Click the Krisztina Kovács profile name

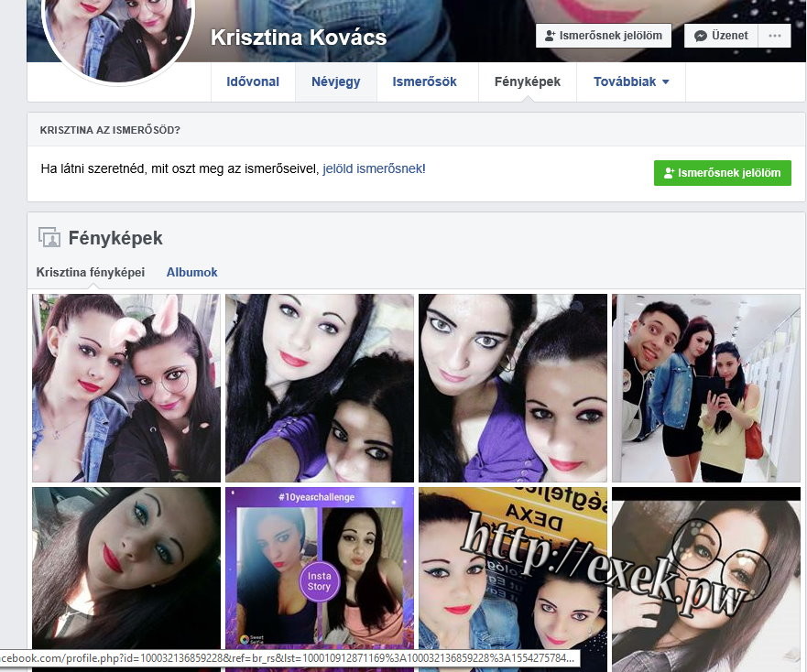pos(299,38)
